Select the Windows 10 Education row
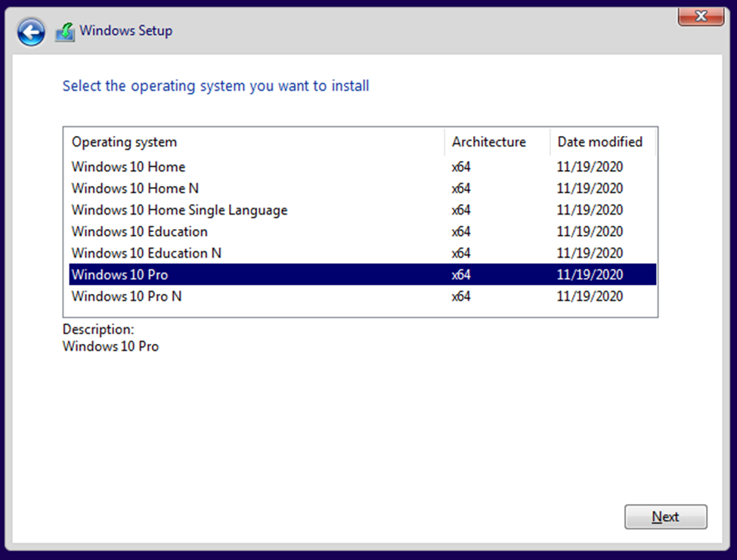This screenshot has width=737, height=560. coord(362,231)
